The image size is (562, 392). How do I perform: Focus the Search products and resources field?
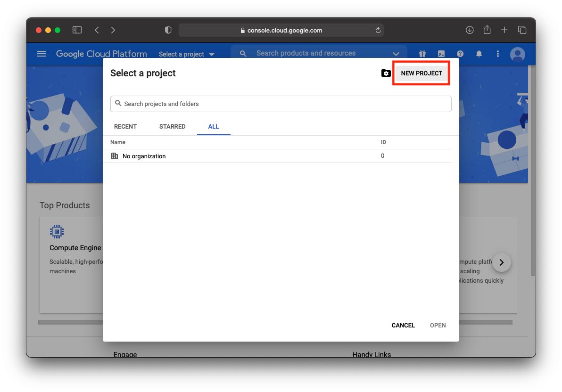pos(306,53)
